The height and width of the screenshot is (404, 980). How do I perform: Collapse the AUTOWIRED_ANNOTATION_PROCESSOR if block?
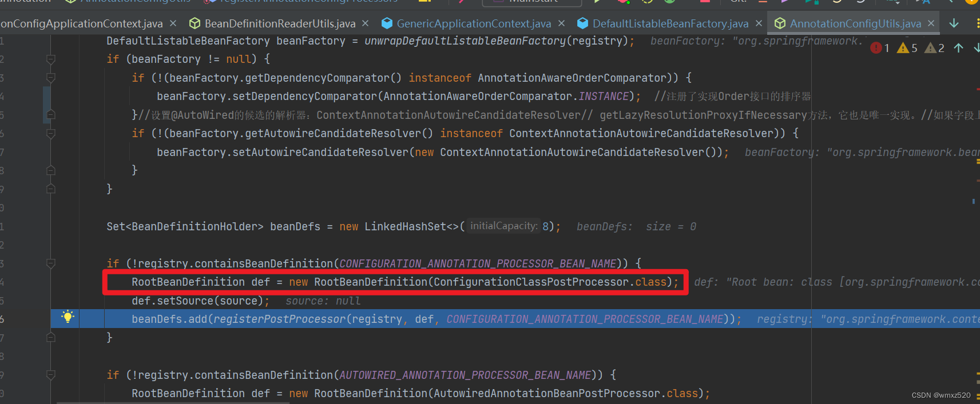tap(51, 375)
